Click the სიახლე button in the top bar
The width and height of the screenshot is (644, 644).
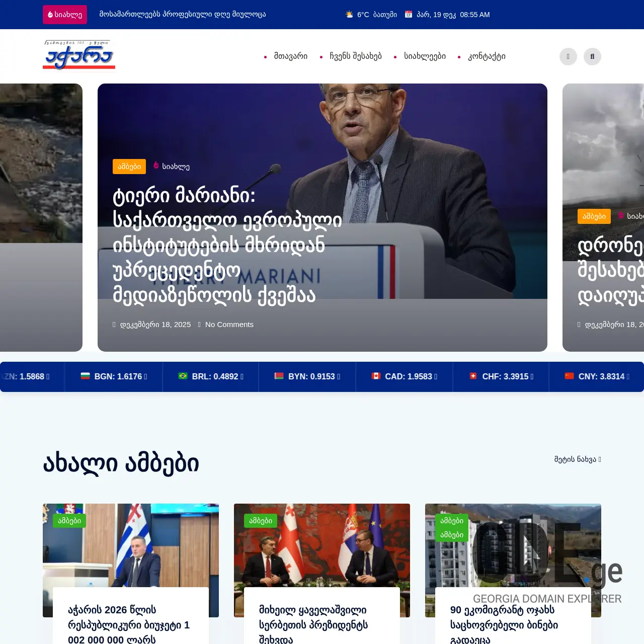(x=64, y=14)
